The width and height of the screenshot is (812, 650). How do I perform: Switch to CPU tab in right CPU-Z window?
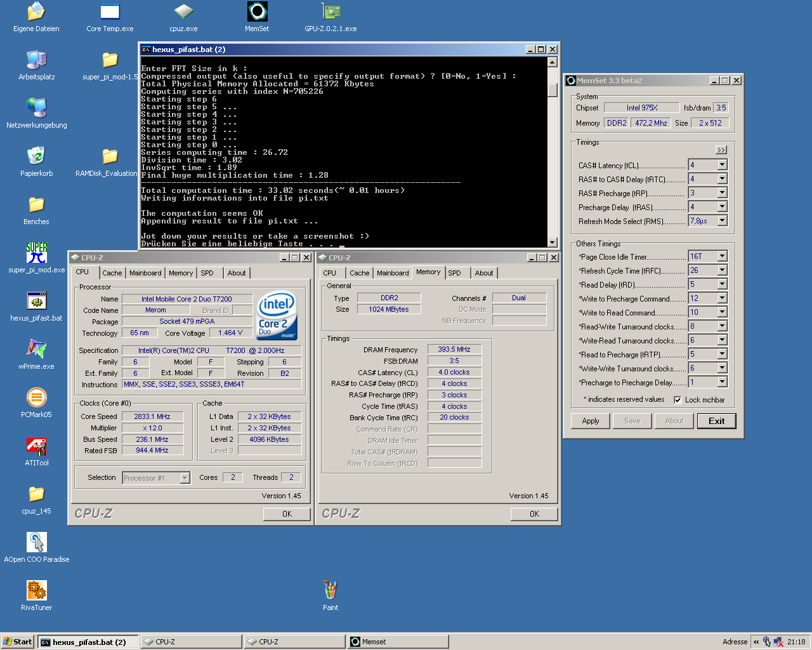(x=330, y=273)
